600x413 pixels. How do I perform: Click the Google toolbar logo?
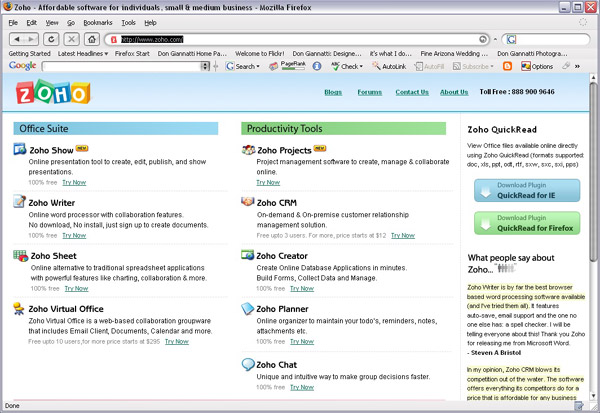(x=23, y=66)
